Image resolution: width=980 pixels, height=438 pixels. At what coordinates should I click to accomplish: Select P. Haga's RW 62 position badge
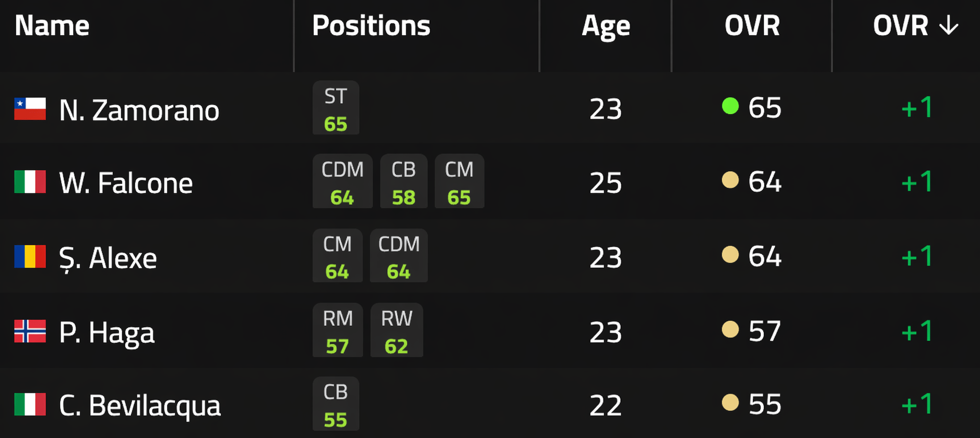(396, 330)
